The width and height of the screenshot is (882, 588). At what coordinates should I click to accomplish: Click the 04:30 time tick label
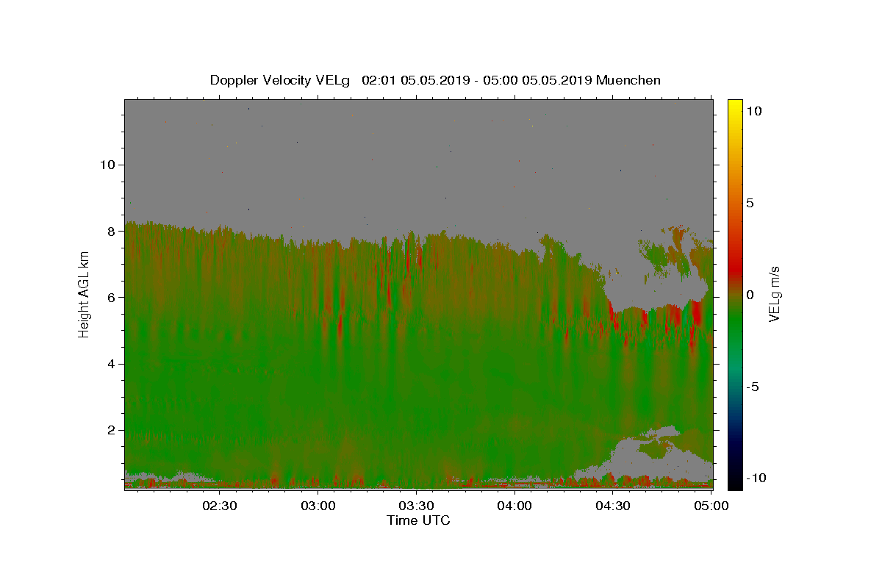[612, 506]
